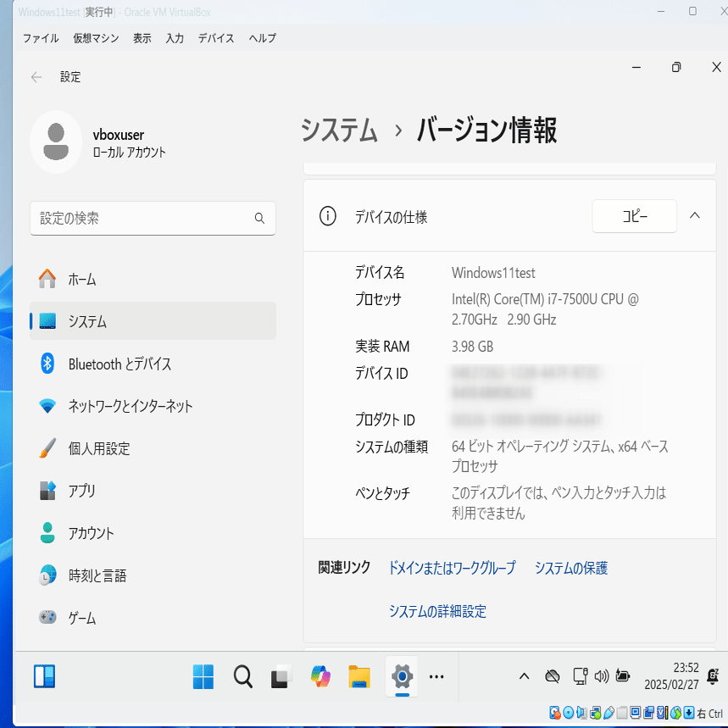This screenshot has width=728, height=728.
Task: Click the コピー button for device specifications
Action: (x=634, y=216)
